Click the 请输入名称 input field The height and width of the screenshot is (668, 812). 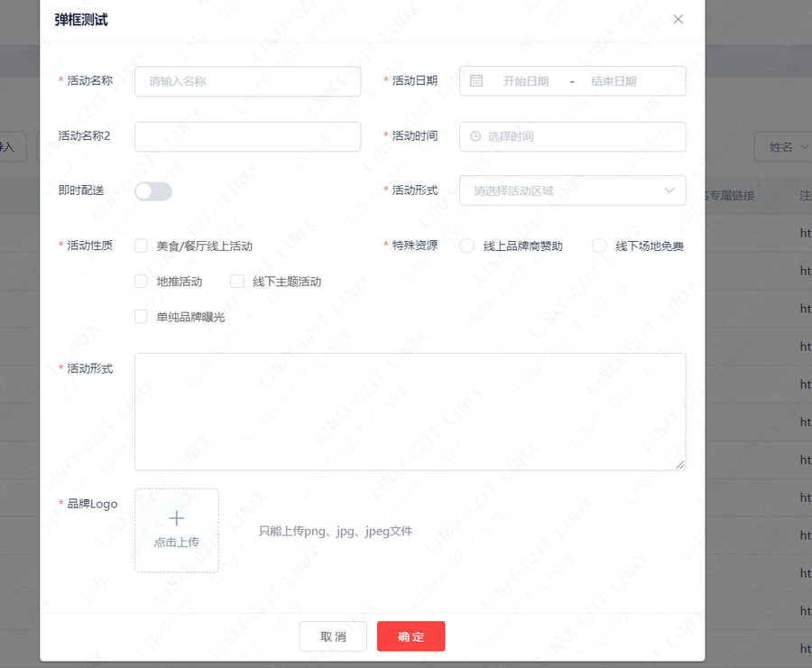pos(247,80)
